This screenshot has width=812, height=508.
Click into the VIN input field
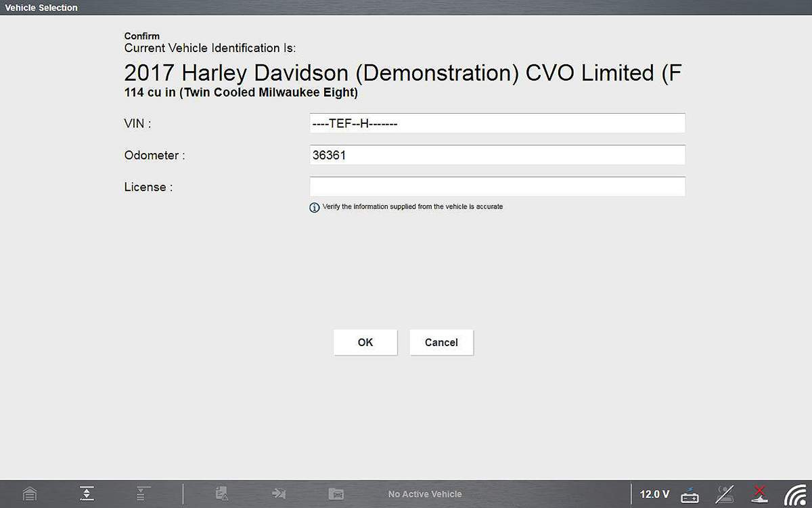497,123
